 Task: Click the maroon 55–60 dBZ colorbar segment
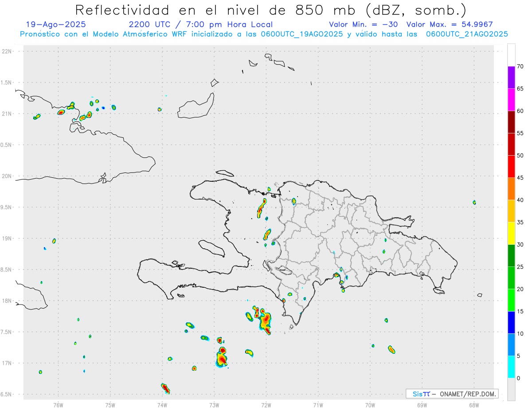[x=511, y=122]
